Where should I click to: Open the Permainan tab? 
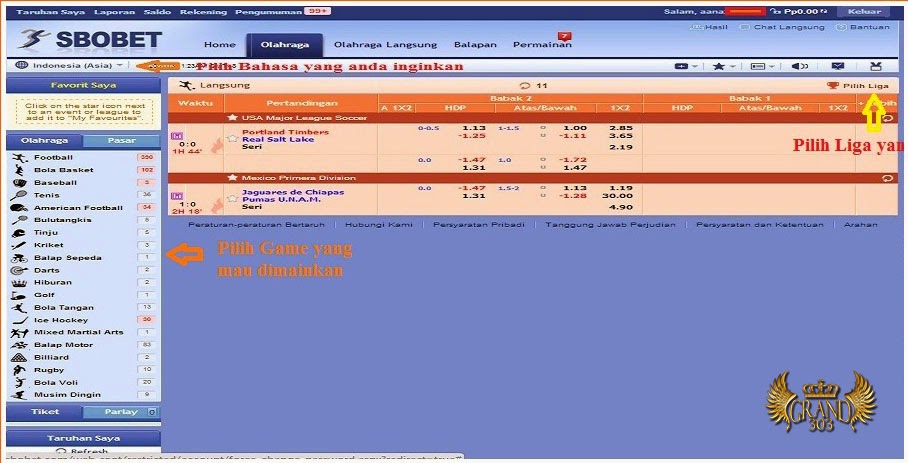[x=542, y=45]
